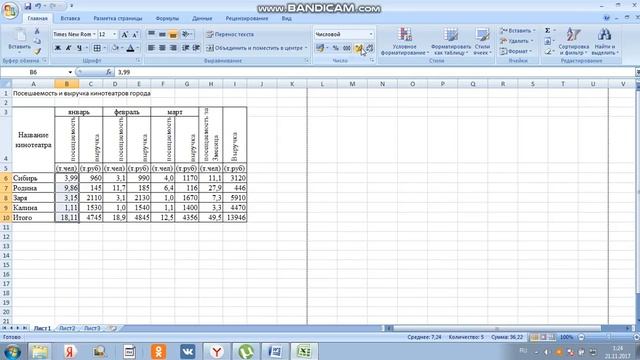The height and width of the screenshot is (360, 640).
Task: Open Windows Start button
Action: tap(12, 351)
